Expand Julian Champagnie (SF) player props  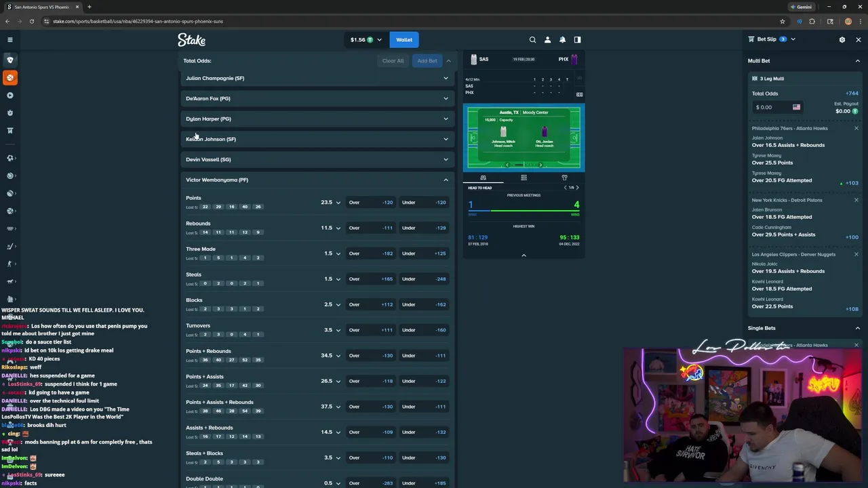[x=317, y=78]
